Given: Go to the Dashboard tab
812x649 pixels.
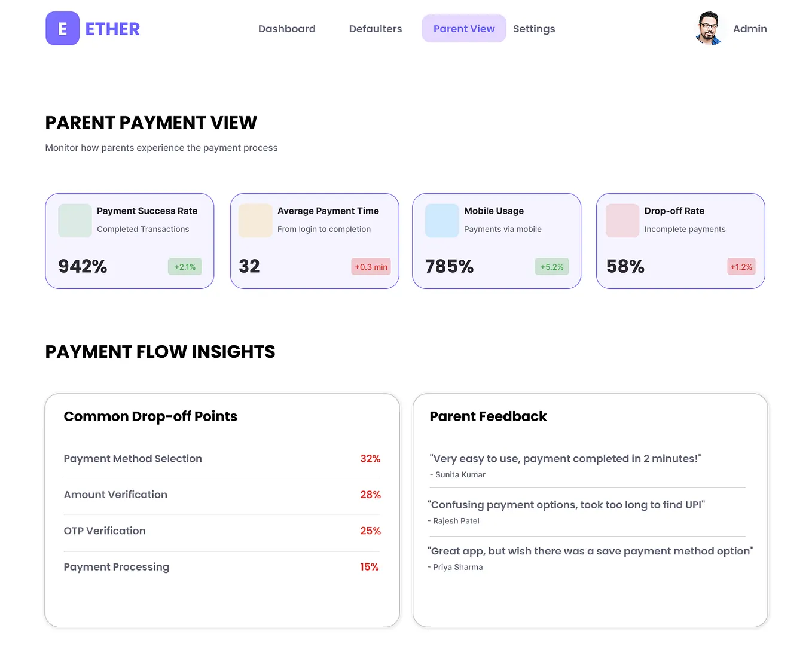Looking at the screenshot, I should [287, 29].
